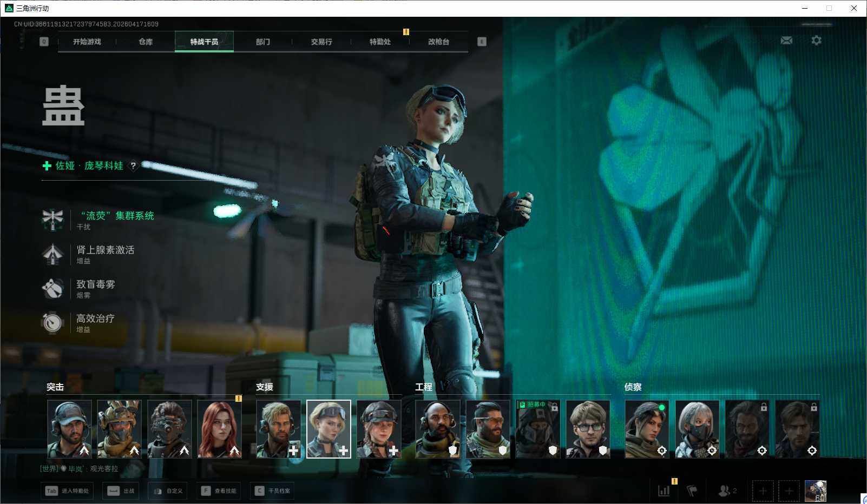Viewport: 867px width, 504px height.
Task: Select the braided cap support operator portrait
Action: pos(379,429)
